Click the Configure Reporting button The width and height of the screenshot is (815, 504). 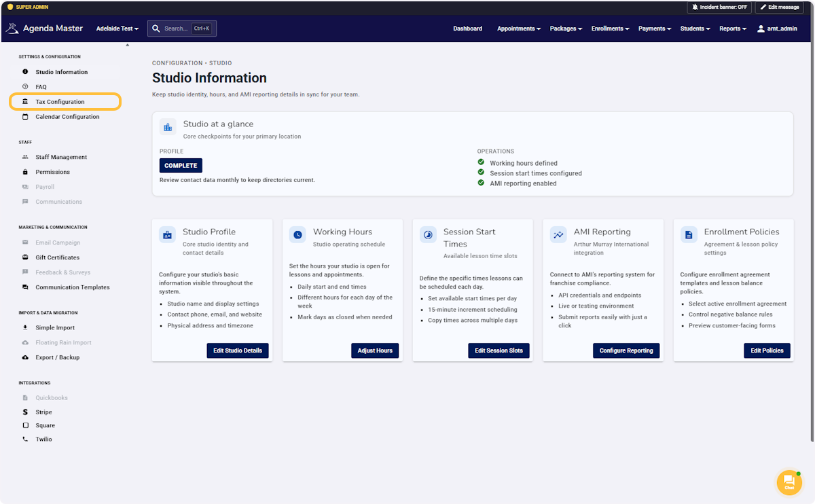click(626, 350)
